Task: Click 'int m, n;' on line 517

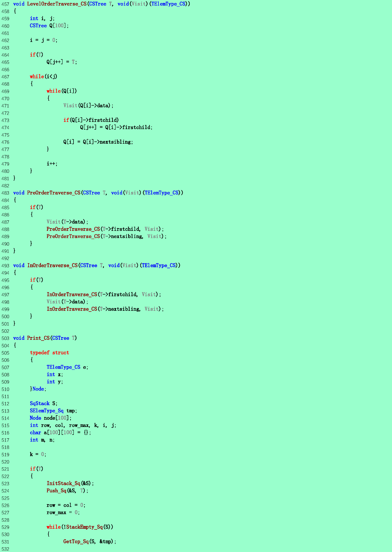Action: [42, 440]
